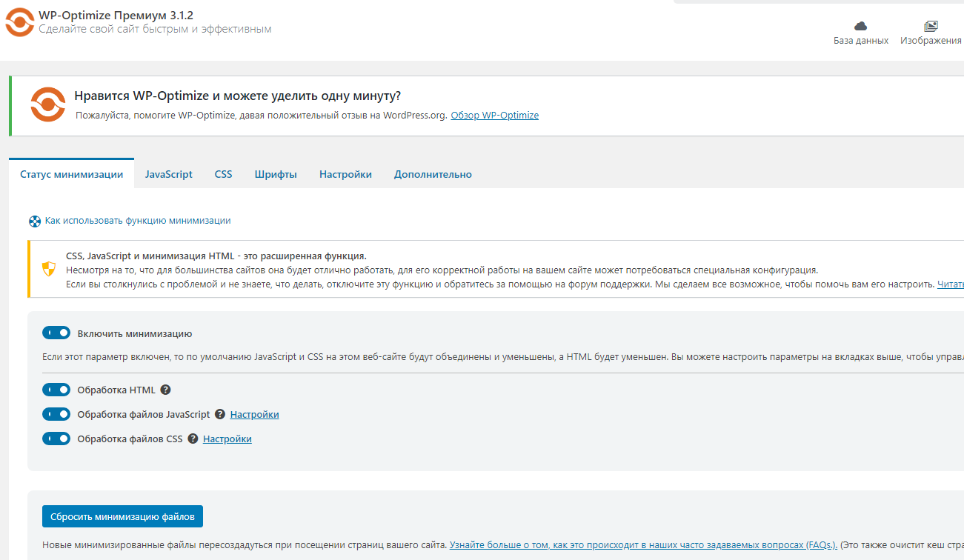Switch to the CSS tab
Viewport: 964px width, 560px height.
coord(224,174)
